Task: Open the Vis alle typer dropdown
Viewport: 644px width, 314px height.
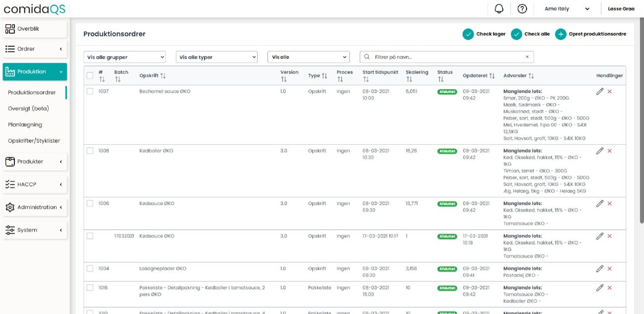Action: [216, 57]
